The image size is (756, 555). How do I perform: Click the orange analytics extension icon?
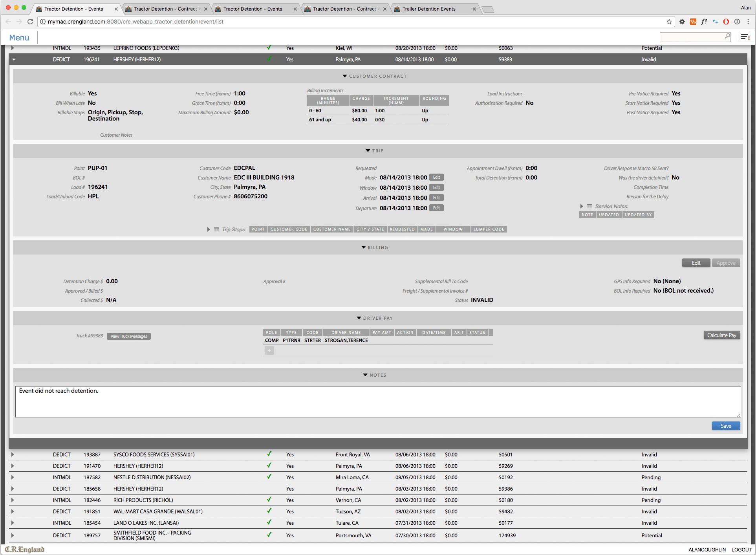693,22
